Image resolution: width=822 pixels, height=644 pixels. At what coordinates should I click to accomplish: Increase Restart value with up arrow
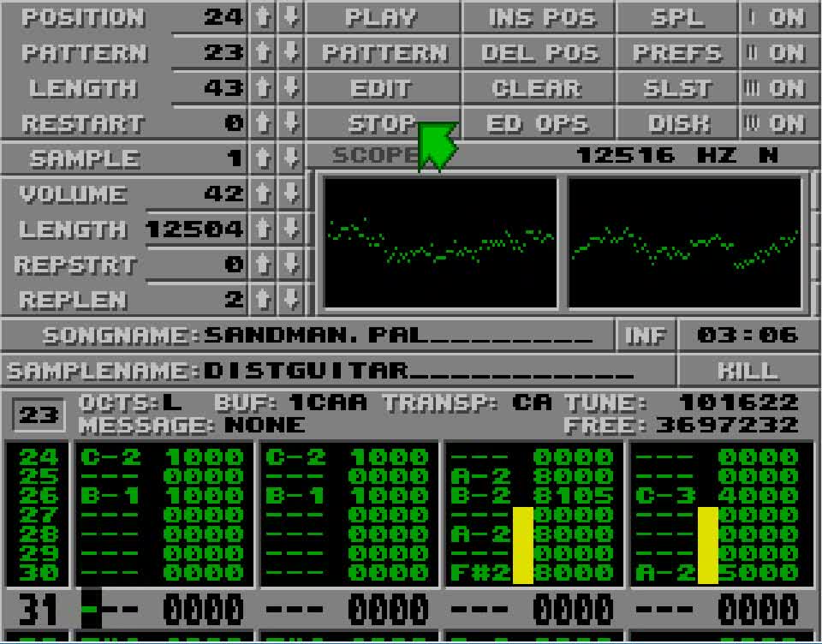pos(263,123)
